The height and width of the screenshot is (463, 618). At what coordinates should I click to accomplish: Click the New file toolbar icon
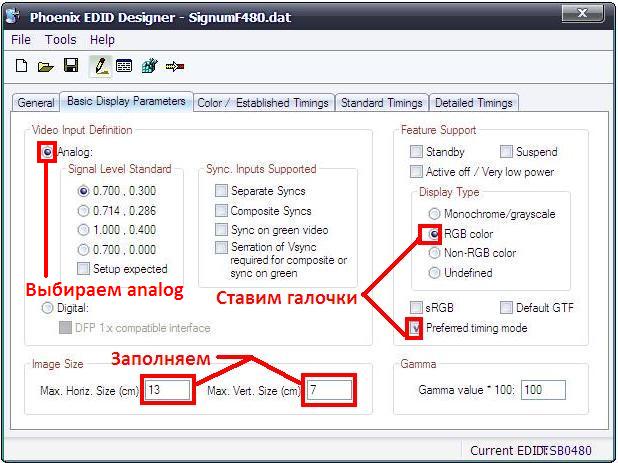[21, 67]
